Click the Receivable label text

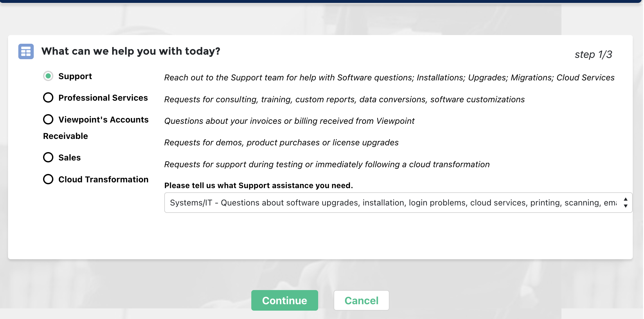point(66,136)
